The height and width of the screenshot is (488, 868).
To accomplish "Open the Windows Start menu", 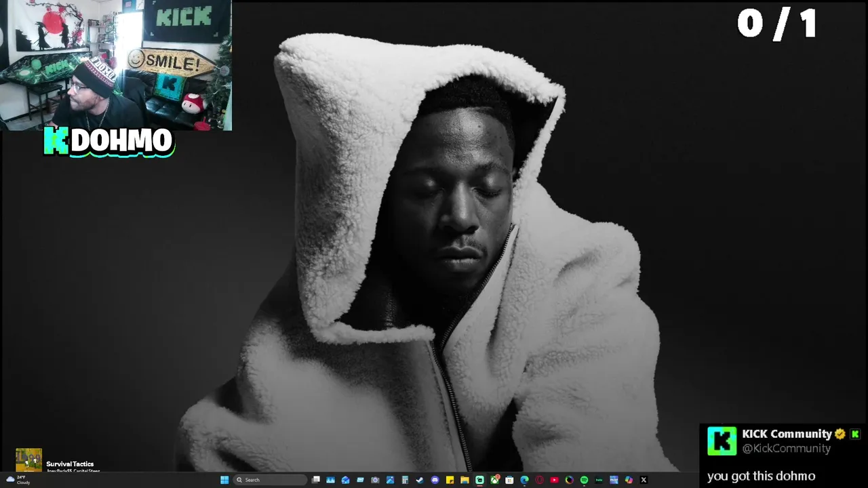I will tap(224, 480).
